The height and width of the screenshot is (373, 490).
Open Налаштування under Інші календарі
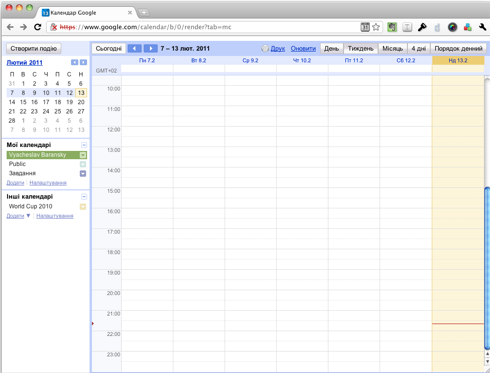tap(55, 216)
